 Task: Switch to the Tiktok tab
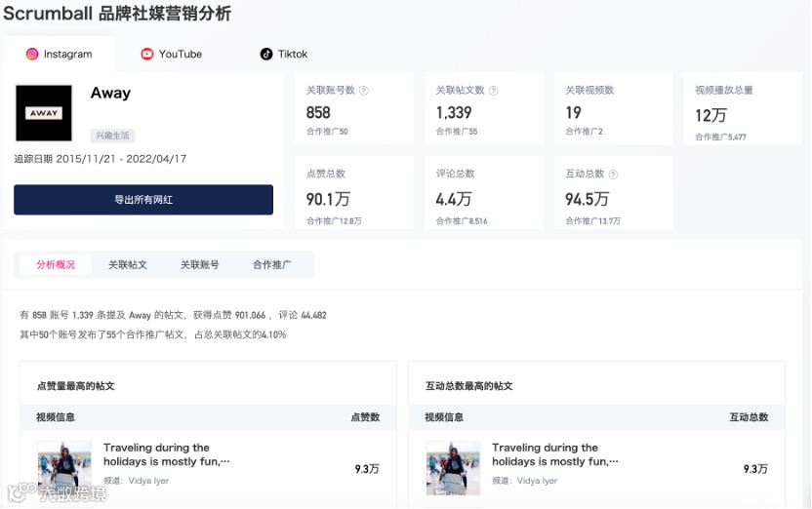pyautogui.click(x=284, y=54)
